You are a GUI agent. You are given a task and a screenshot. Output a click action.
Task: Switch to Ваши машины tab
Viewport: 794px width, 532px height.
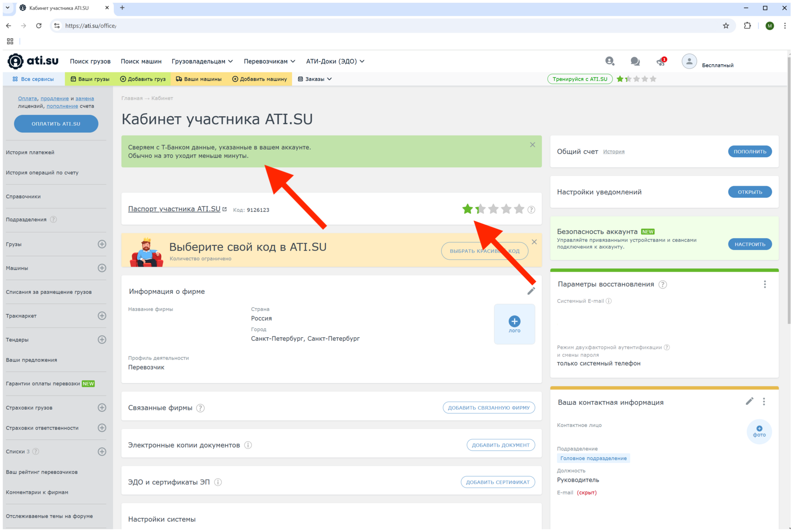[x=198, y=79]
